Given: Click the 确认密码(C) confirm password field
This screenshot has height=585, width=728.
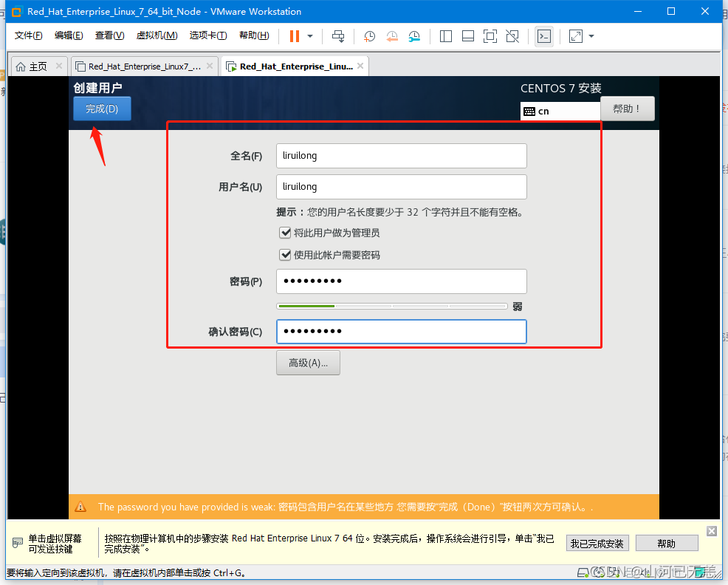Looking at the screenshot, I should 401,332.
